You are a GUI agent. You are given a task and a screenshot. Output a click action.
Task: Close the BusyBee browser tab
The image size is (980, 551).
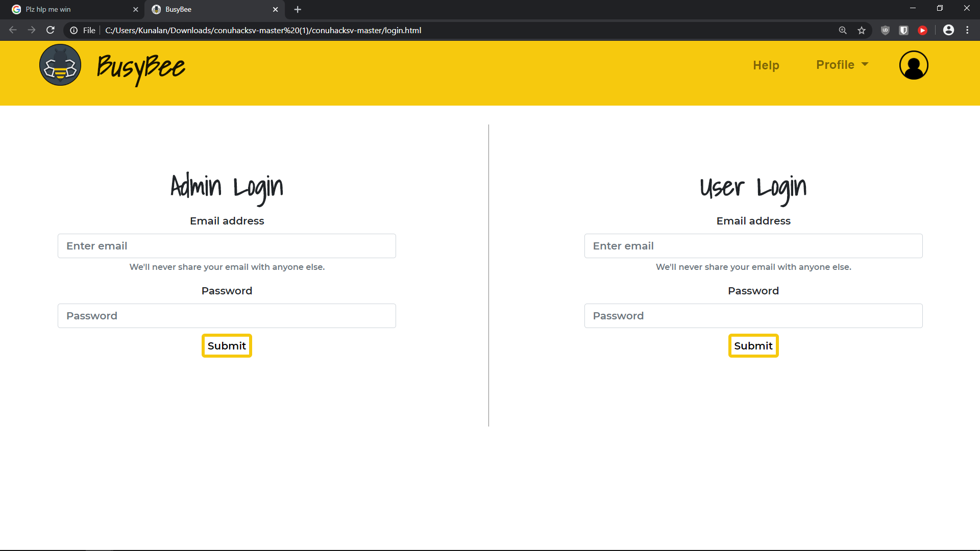(275, 9)
